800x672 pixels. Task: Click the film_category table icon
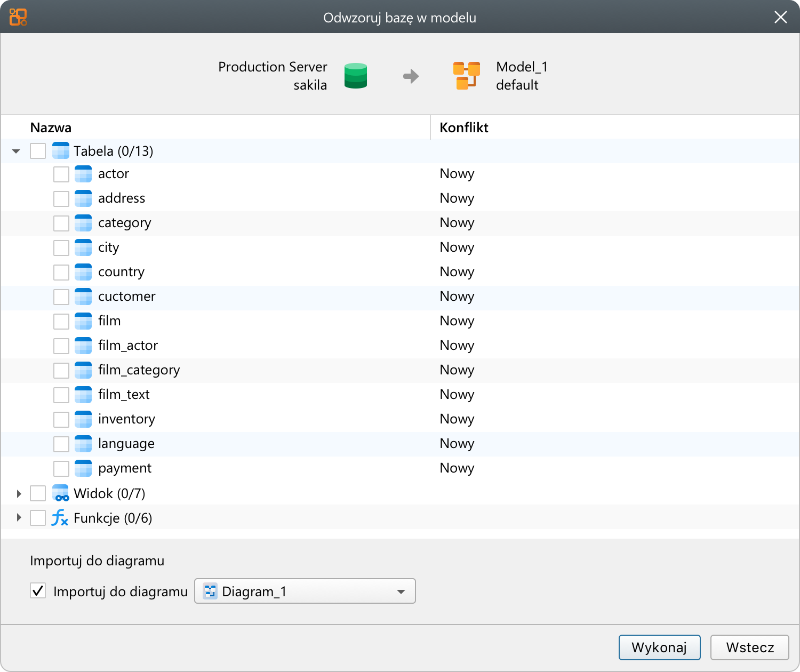(83, 370)
